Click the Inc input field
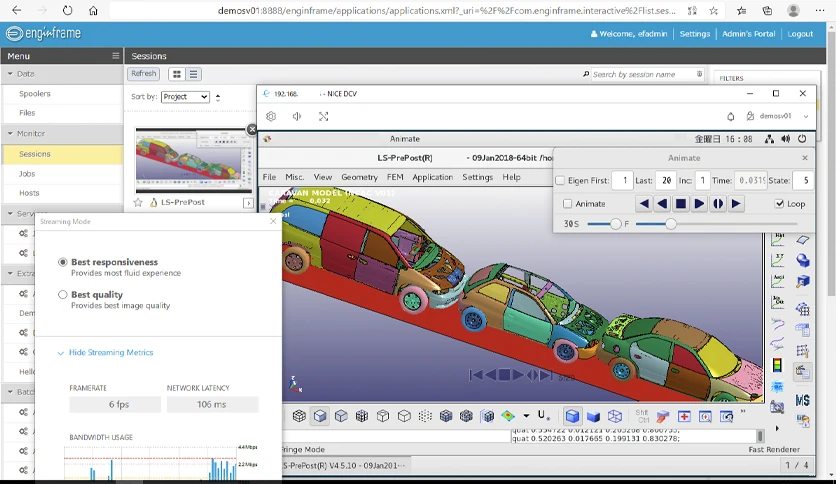This screenshot has height=484, width=836. tap(702, 181)
